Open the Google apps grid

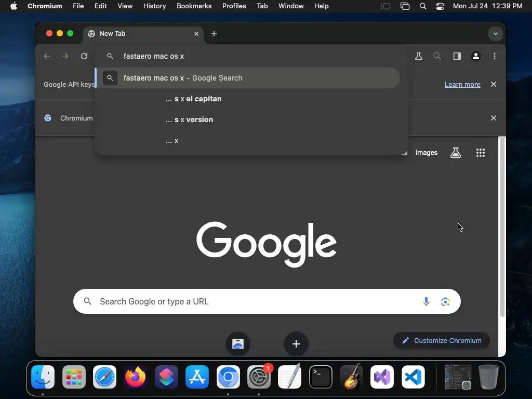pyautogui.click(x=481, y=153)
